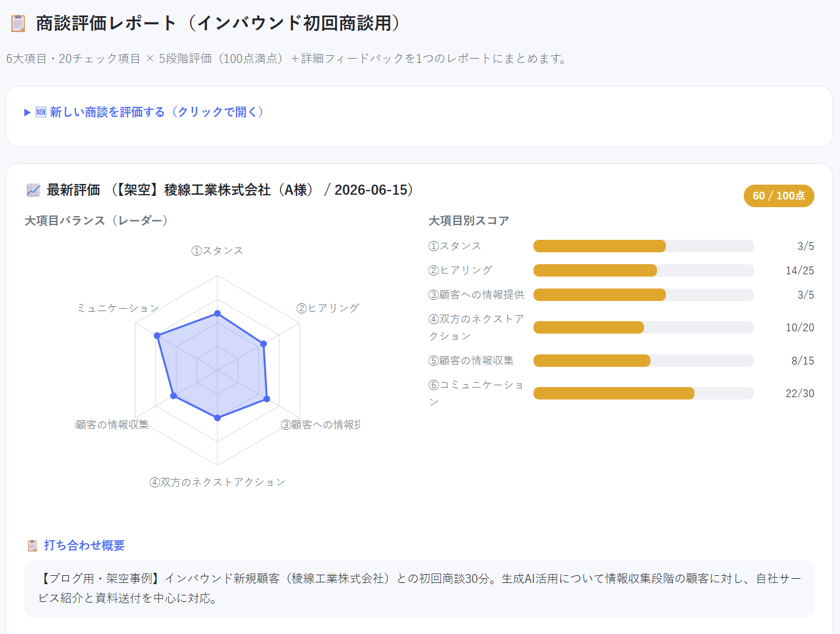Expand the 新しい商談を評価する section
Viewport: 840px width, 634px height.
[144, 112]
